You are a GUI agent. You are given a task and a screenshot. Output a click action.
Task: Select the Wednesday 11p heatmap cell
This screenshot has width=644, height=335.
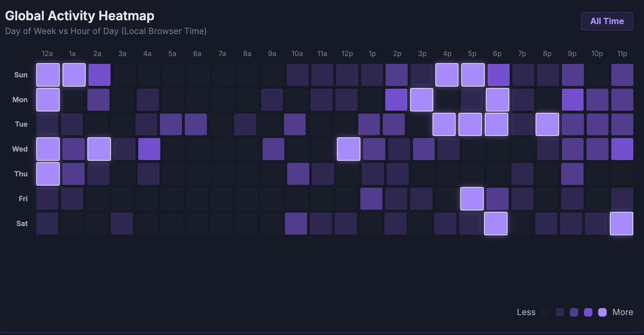622,149
